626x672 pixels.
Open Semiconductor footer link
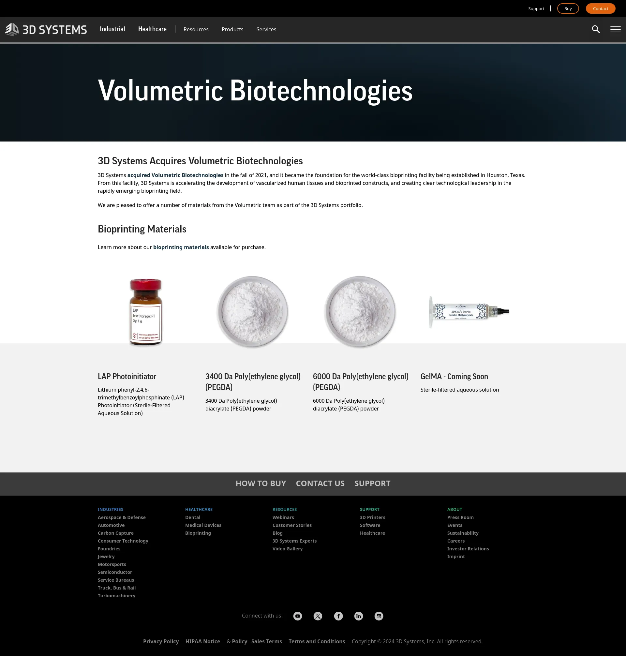[115, 572]
